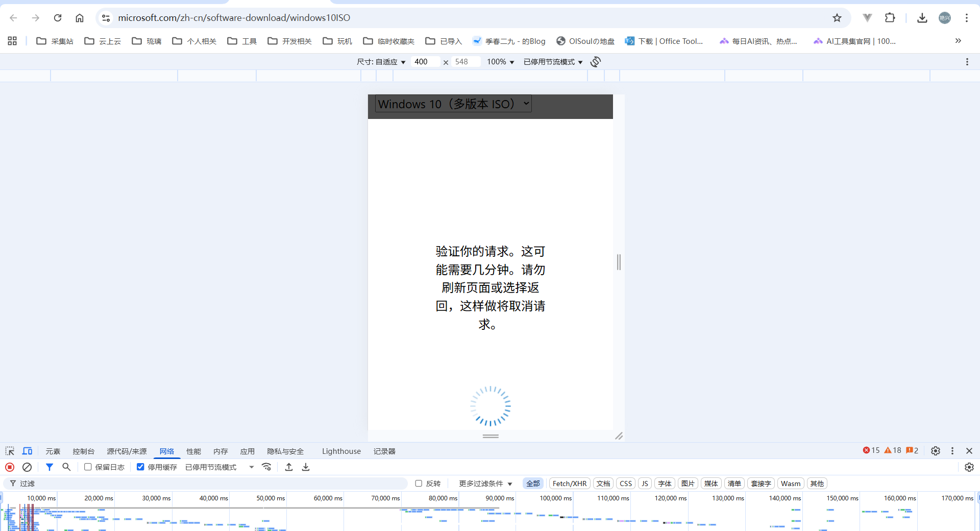The width and height of the screenshot is (980, 531).
Task: Check the 反转 filter checkbox
Action: (419, 484)
